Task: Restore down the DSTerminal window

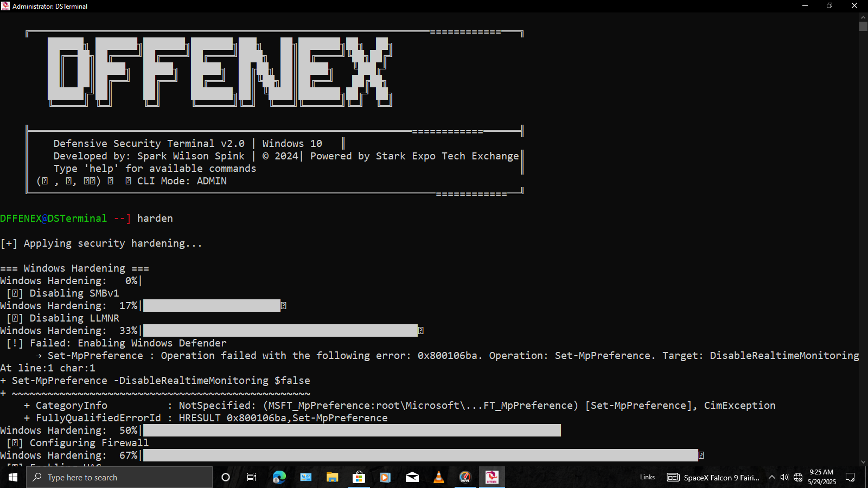Action: [829, 6]
